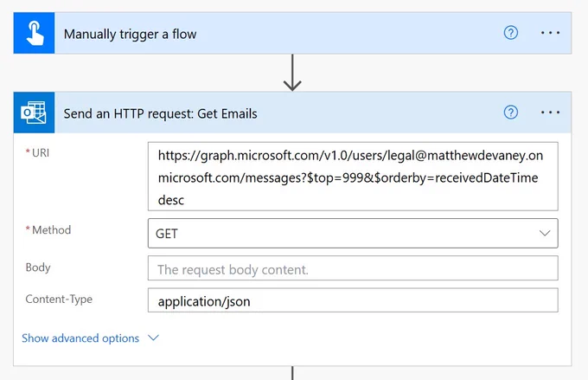Open the Method dropdown showing GET

[x=353, y=233]
